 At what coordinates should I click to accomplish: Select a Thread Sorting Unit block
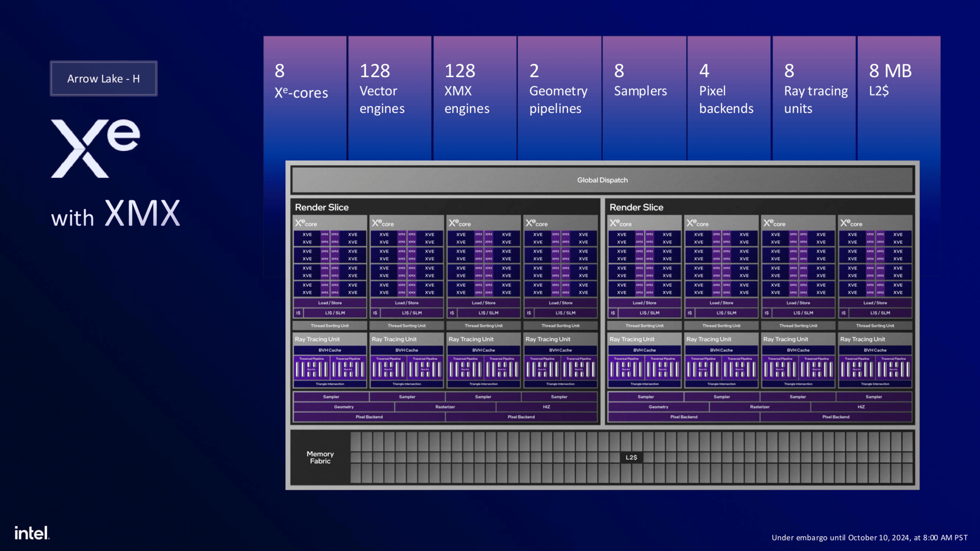330,325
